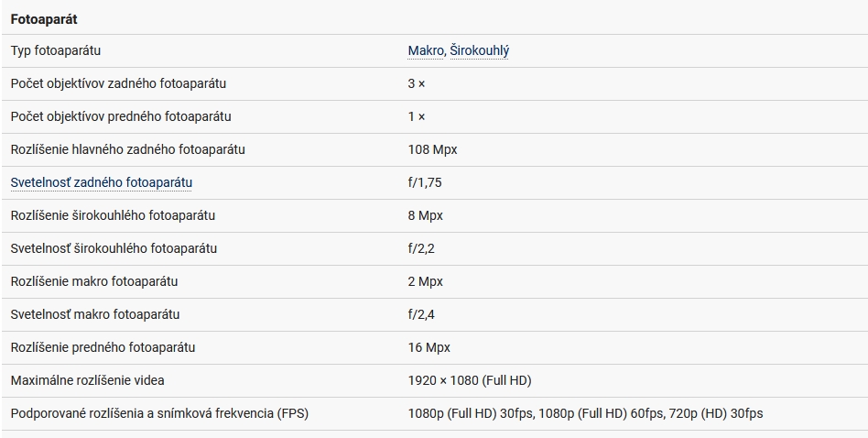Click the f/2,2 wide-angle aperture value

pyautogui.click(x=421, y=248)
